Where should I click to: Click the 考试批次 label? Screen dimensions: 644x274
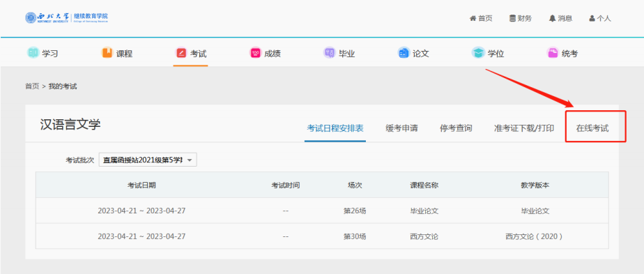pos(80,160)
